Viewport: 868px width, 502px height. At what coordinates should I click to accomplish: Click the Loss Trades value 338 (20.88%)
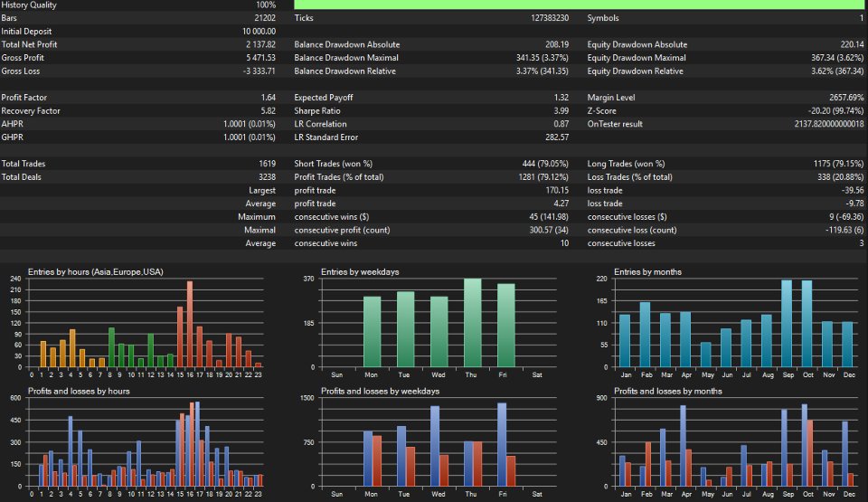tap(840, 177)
